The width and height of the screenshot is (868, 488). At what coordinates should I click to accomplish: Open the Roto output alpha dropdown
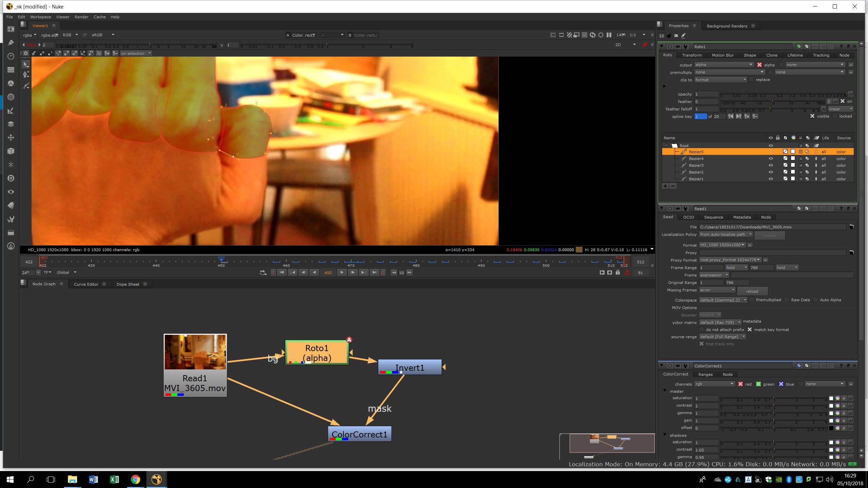pos(723,65)
